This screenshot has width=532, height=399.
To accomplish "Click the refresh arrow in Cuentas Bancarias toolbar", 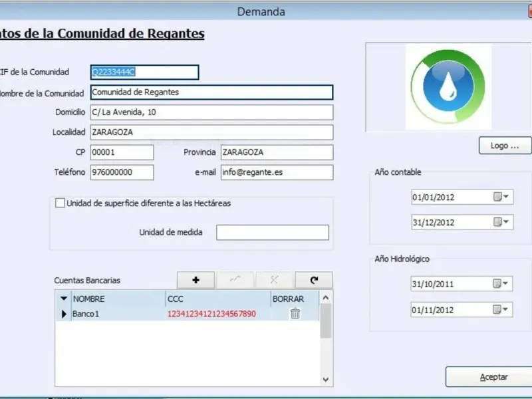I will 314,280.
